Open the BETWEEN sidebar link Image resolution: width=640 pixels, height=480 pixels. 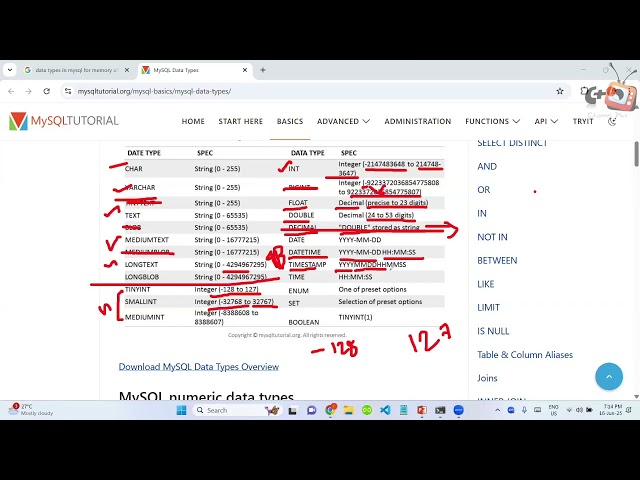[x=497, y=260]
